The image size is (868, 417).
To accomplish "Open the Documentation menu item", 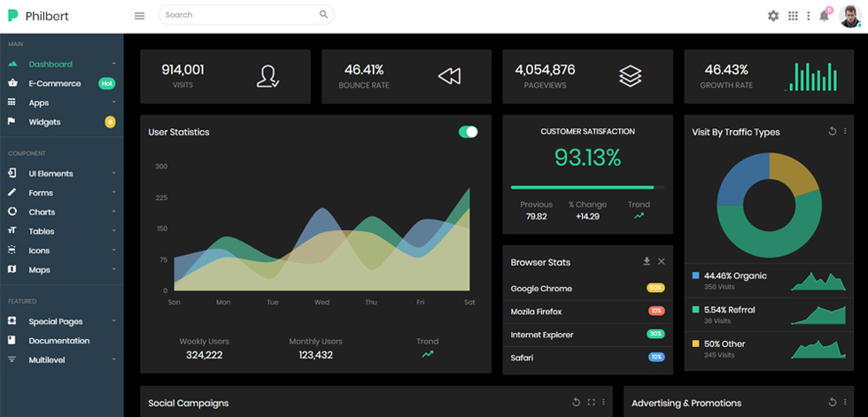I will [x=61, y=340].
